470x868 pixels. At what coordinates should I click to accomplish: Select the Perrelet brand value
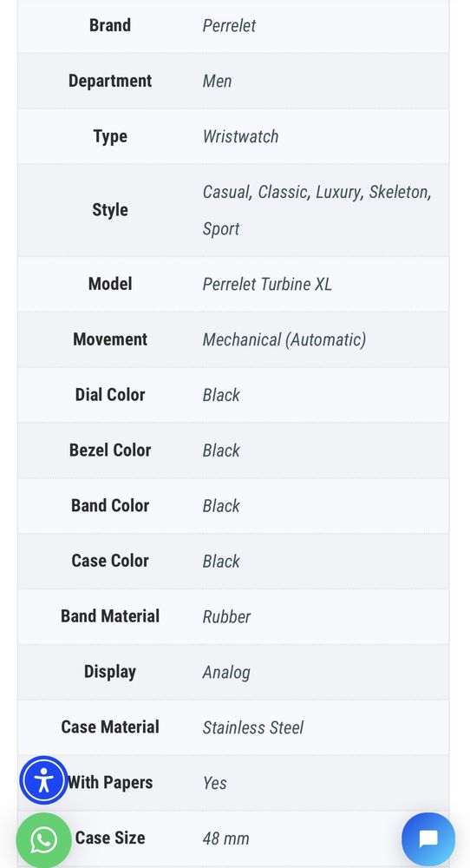coord(229,25)
